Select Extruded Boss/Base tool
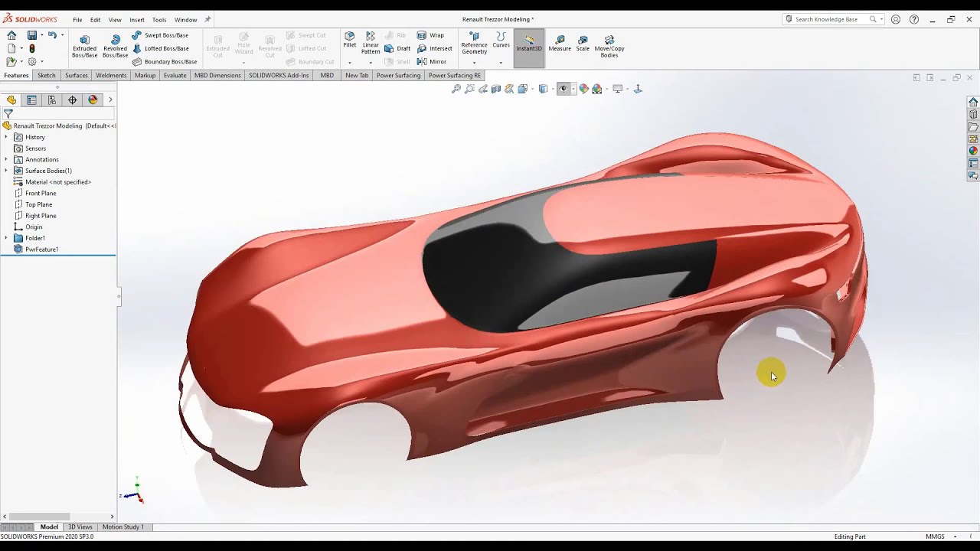This screenshot has width=980, height=551. [84, 46]
